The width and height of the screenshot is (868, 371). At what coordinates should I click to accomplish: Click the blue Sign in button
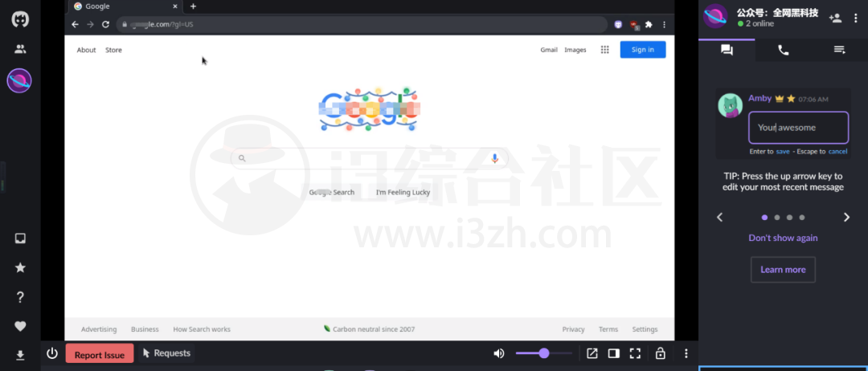tap(643, 50)
